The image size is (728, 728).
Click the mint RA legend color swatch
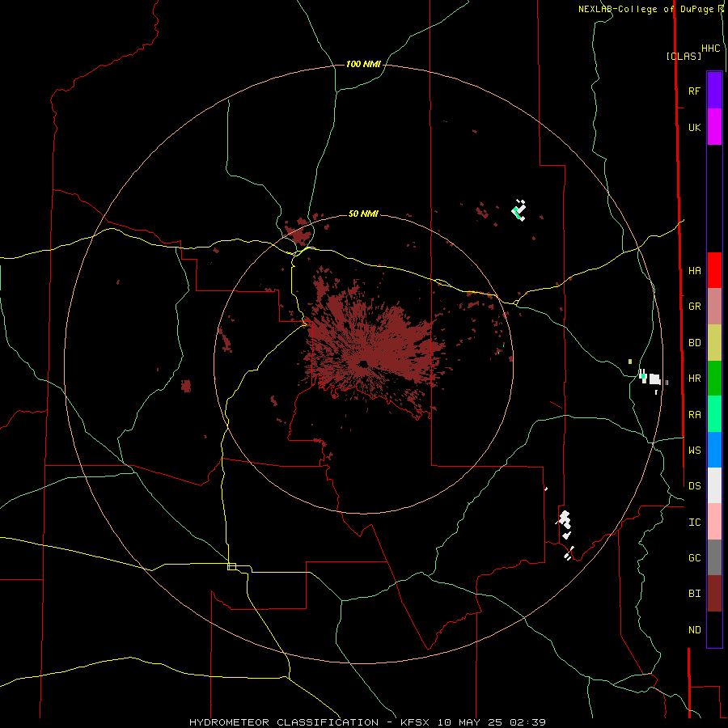click(714, 414)
